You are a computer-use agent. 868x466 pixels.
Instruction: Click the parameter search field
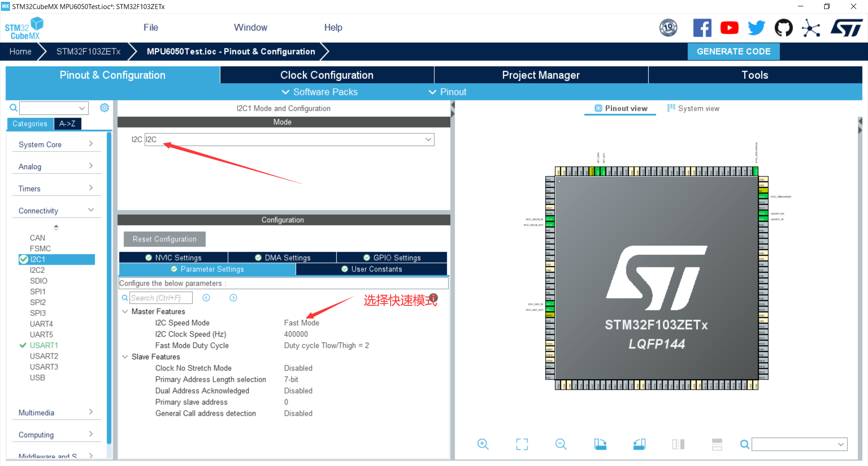coord(160,298)
